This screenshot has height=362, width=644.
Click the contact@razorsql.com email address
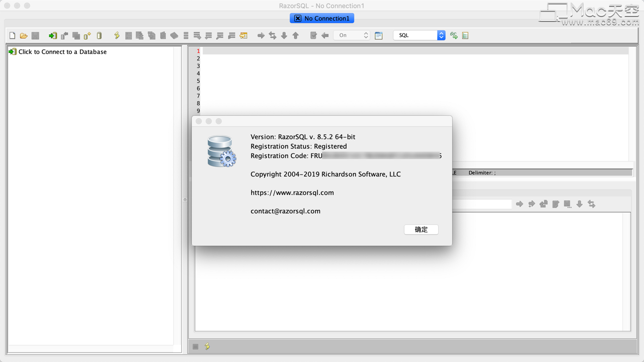(286, 211)
